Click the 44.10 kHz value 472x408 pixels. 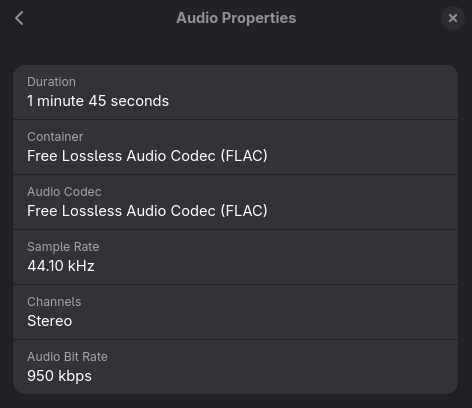(x=61, y=266)
